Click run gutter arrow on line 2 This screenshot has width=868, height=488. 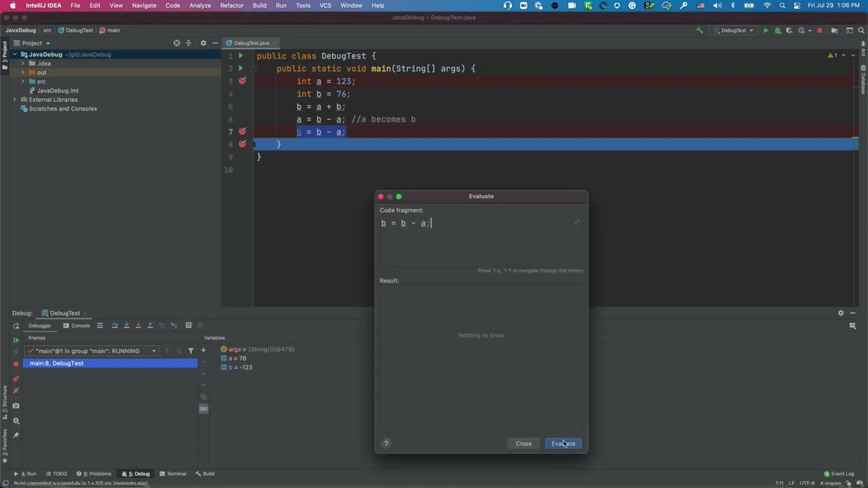241,68
